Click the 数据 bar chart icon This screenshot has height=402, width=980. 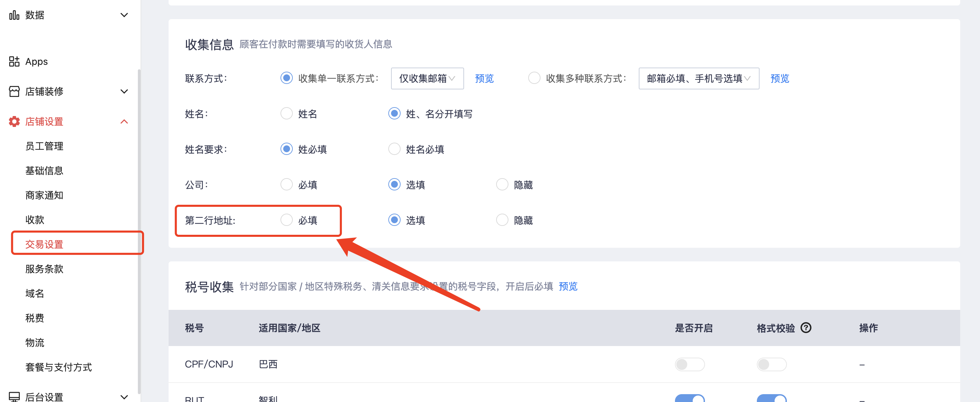[x=14, y=15]
